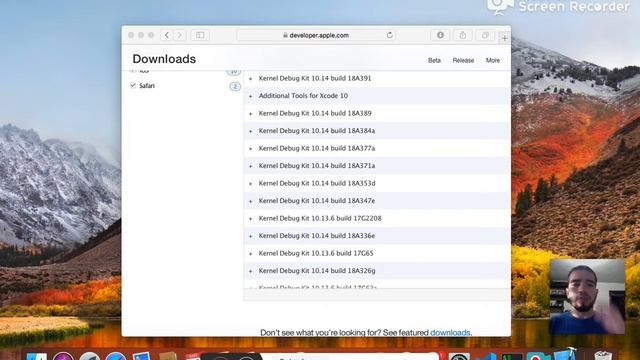Expand Kernel Debug Kit build 18A347e

(x=251, y=201)
